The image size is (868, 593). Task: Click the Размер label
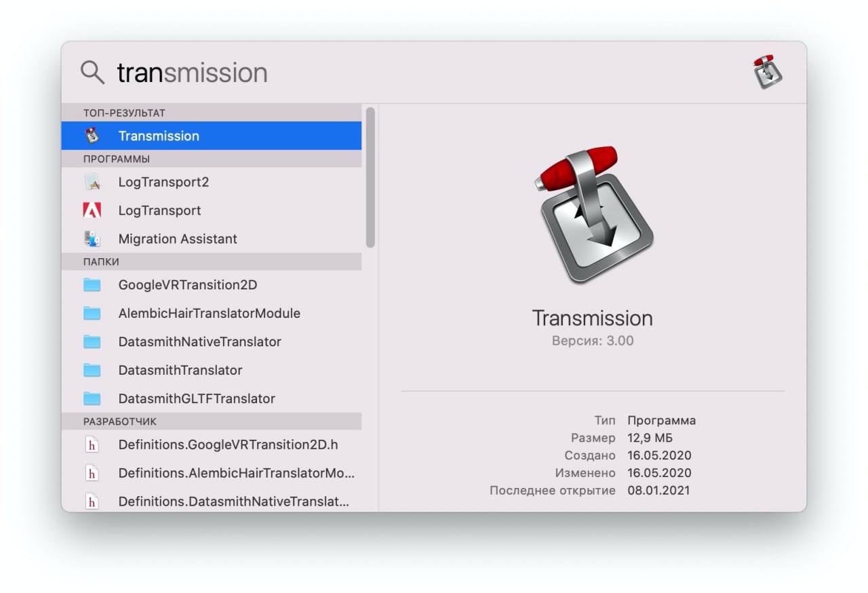pos(593,438)
